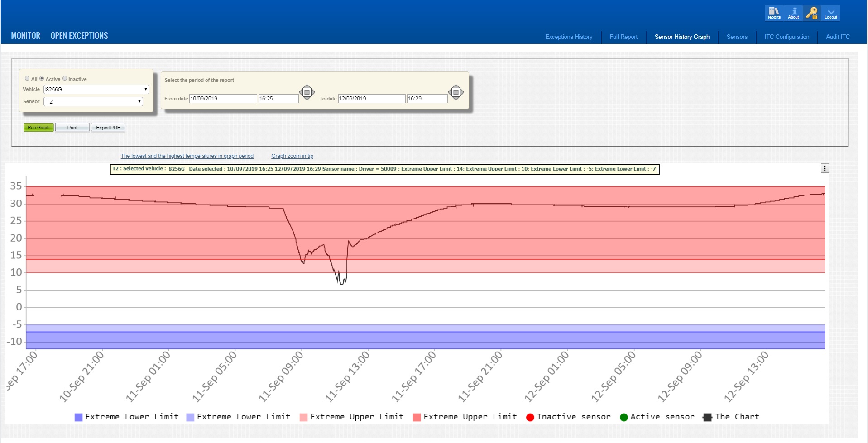
Task: Open To date period picker icon
Action: tap(456, 92)
